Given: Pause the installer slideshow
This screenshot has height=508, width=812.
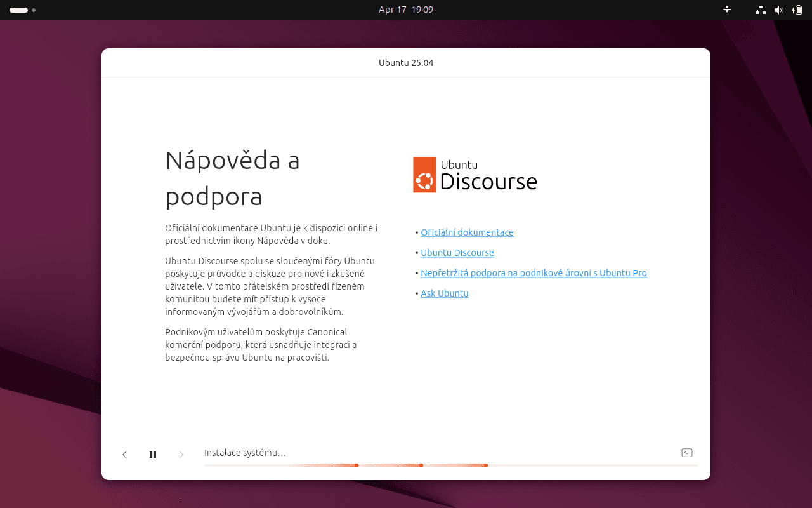Looking at the screenshot, I should pos(153,455).
